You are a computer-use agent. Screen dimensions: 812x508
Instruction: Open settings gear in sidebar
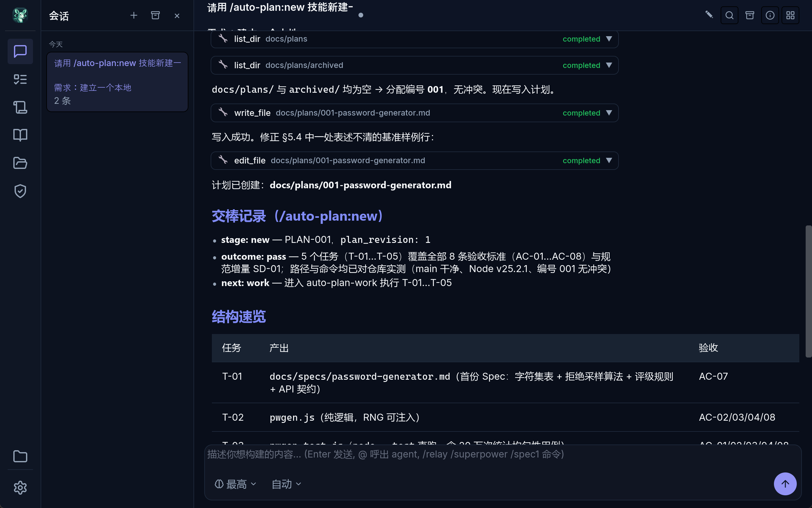tap(20, 487)
